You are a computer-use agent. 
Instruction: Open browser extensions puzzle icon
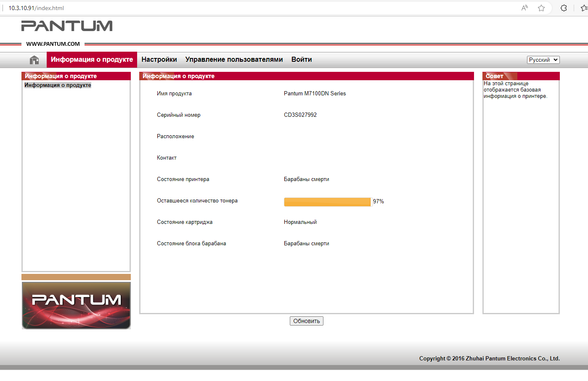point(564,8)
